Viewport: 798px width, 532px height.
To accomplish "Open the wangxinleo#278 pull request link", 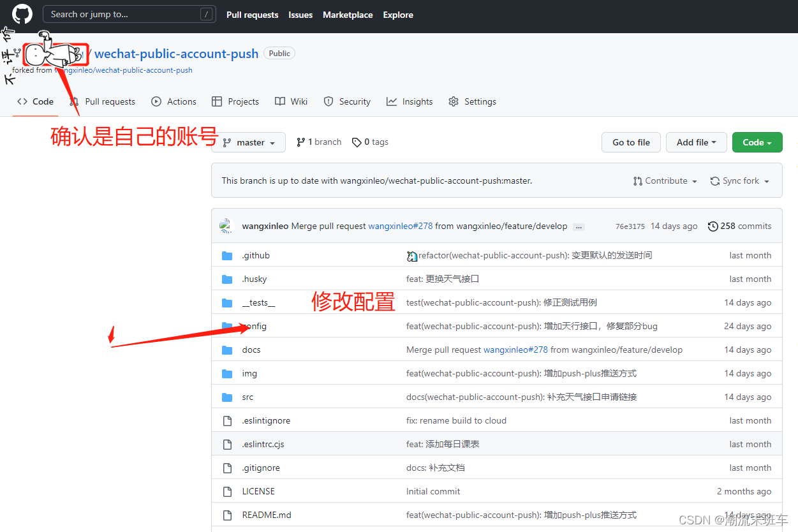I will (x=401, y=226).
